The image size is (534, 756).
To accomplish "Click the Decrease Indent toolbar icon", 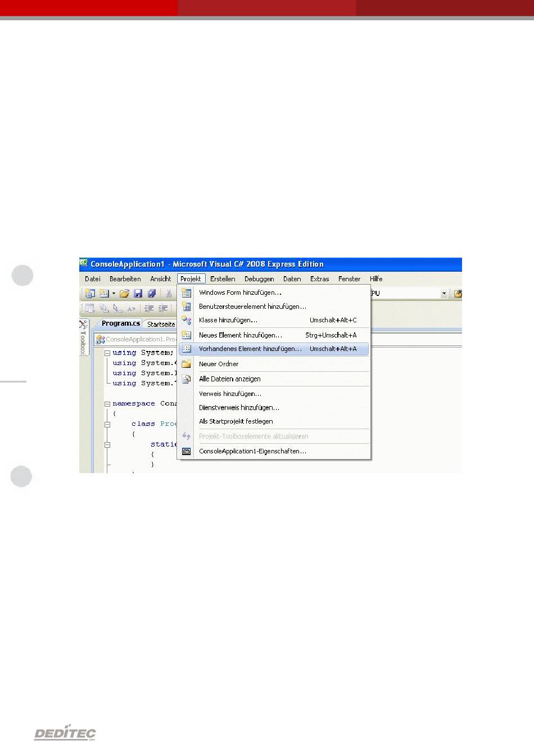I will (149, 308).
